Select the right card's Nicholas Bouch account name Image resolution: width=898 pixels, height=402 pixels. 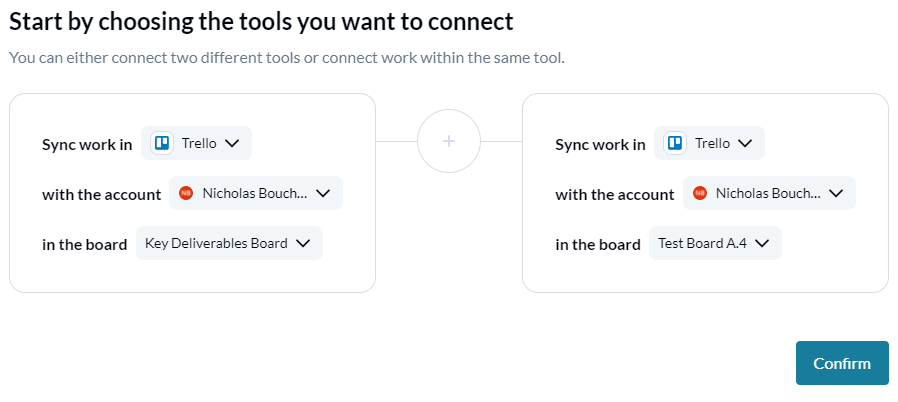(x=767, y=194)
